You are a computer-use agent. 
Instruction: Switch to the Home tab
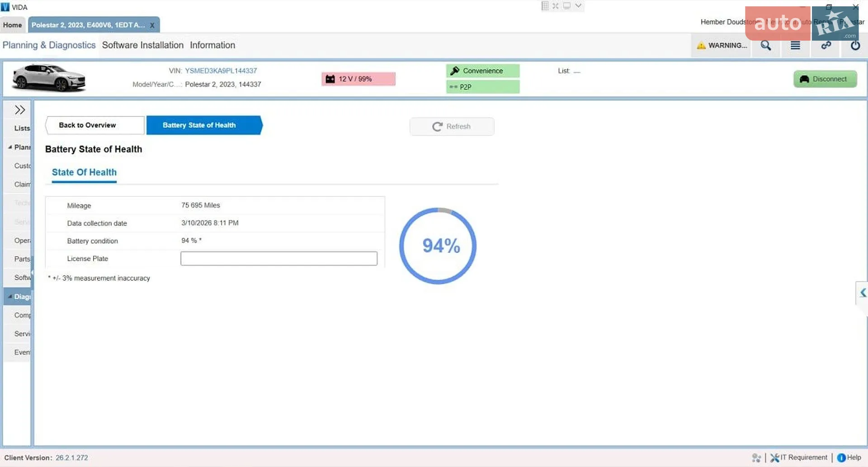coord(13,25)
